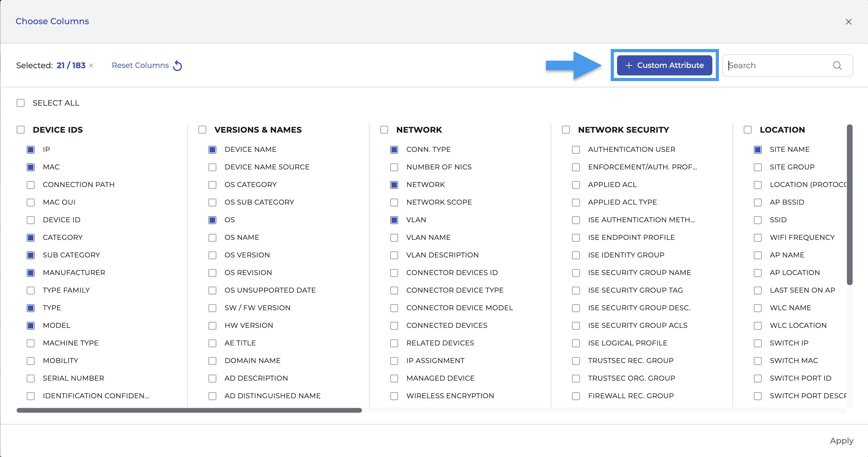Uncheck the IP column
The width and height of the screenshot is (868, 457).
pos(31,150)
